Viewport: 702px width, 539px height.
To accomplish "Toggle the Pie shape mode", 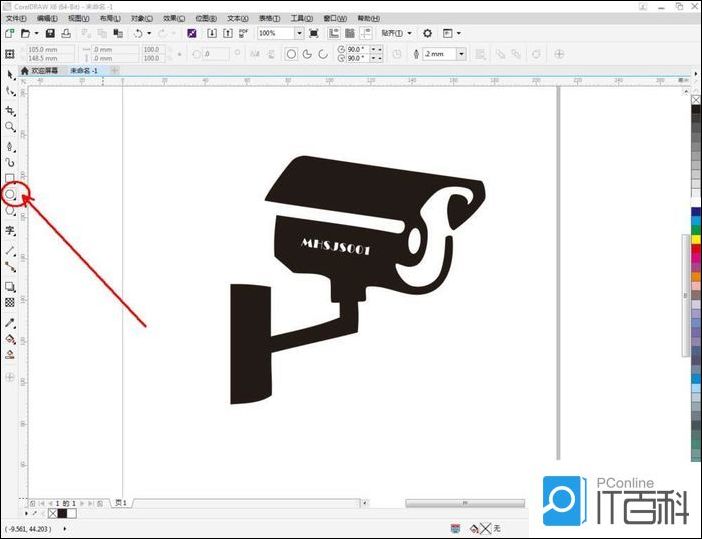I will pyautogui.click(x=308, y=54).
